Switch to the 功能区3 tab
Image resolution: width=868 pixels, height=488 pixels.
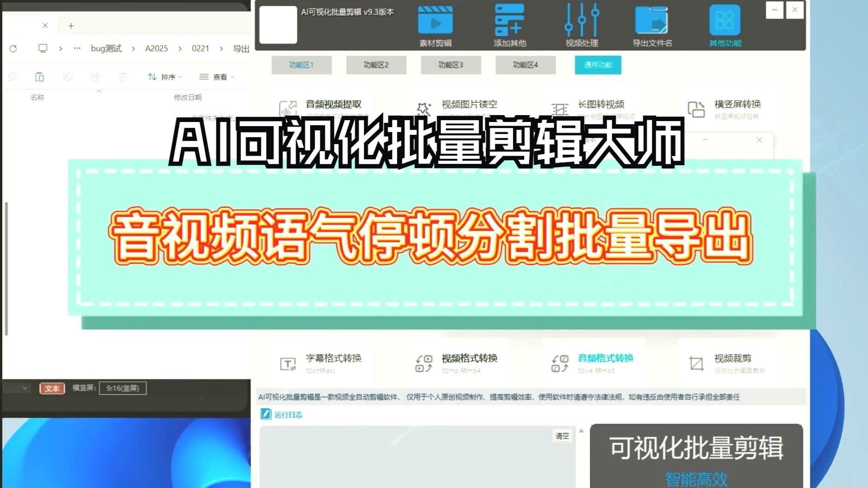[451, 65]
